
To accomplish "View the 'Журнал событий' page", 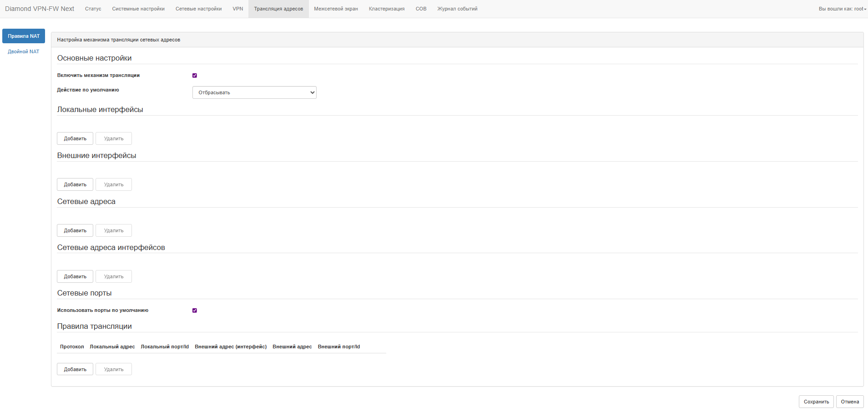I will coord(457,9).
